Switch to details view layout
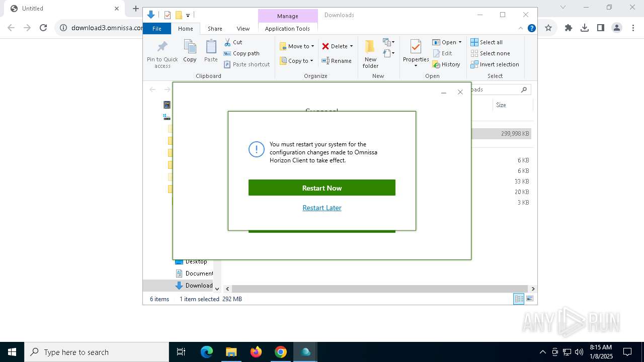The image size is (644, 362). (x=519, y=299)
